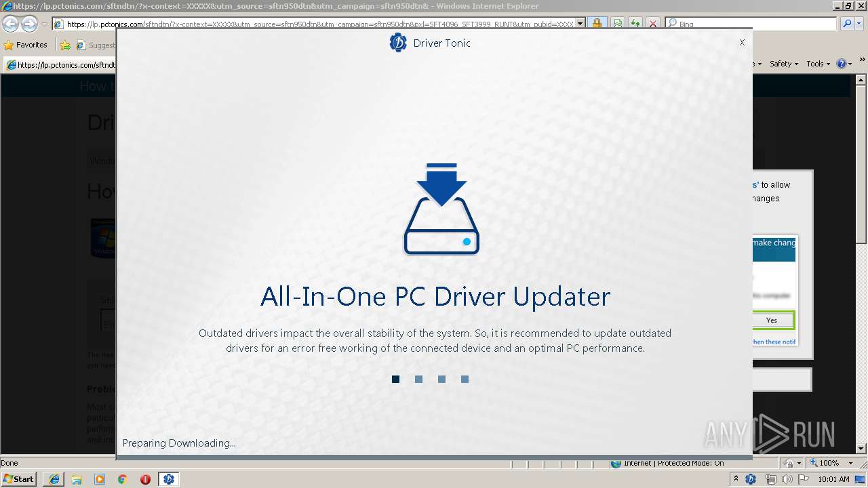Select the first slide indicator square
This screenshot has height=488, width=868.
[x=395, y=379]
